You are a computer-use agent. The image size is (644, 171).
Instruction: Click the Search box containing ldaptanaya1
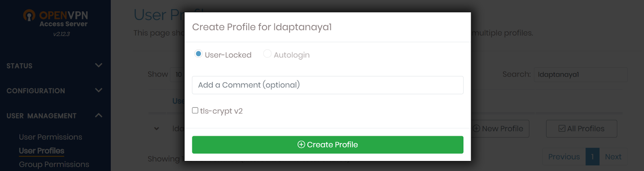(x=580, y=74)
